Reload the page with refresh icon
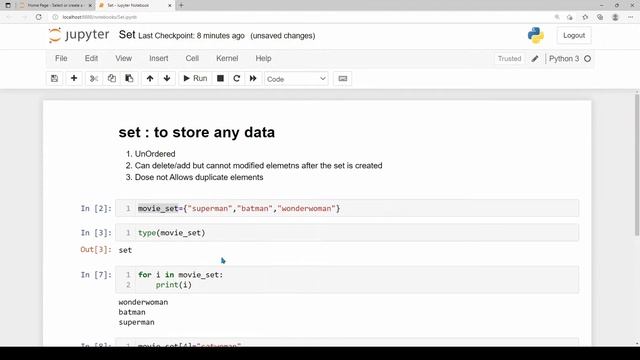The width and height of the screenshot is (640, 360). pyautogui.click(x=38, y=17)
